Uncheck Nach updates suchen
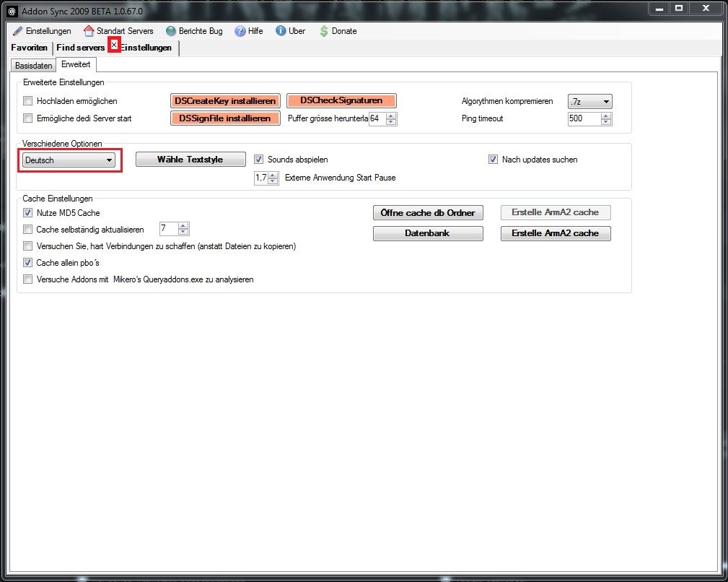The image size is (728, 582). click(494, 160)
